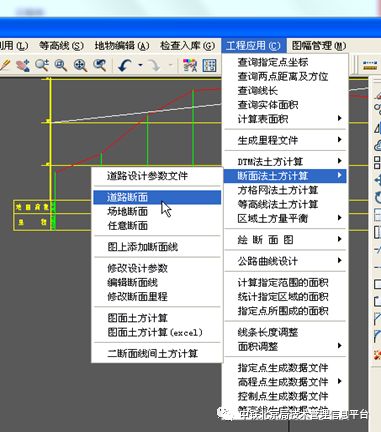Expand 面积调整 submenu arrow
The width and height of the screenshot is (381, 432).
339,346
